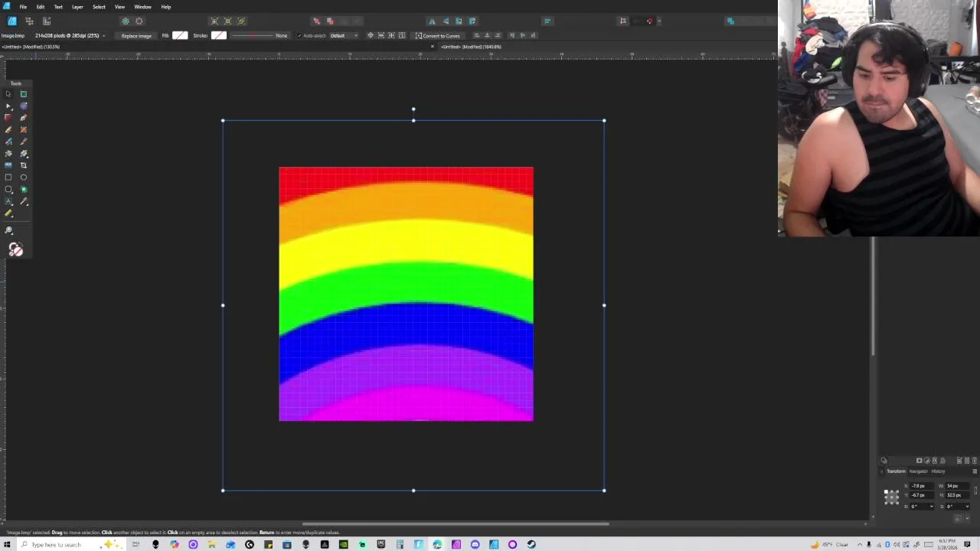
Task: Switch to the History panel tab
Action: pyautogui.click(x=938, y=471)
